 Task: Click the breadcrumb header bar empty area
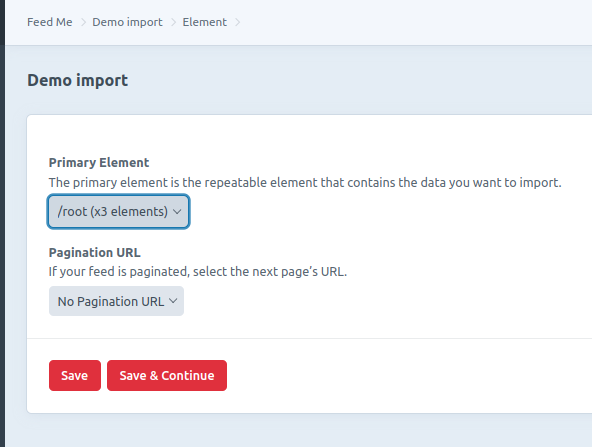(x=415, y=22)
